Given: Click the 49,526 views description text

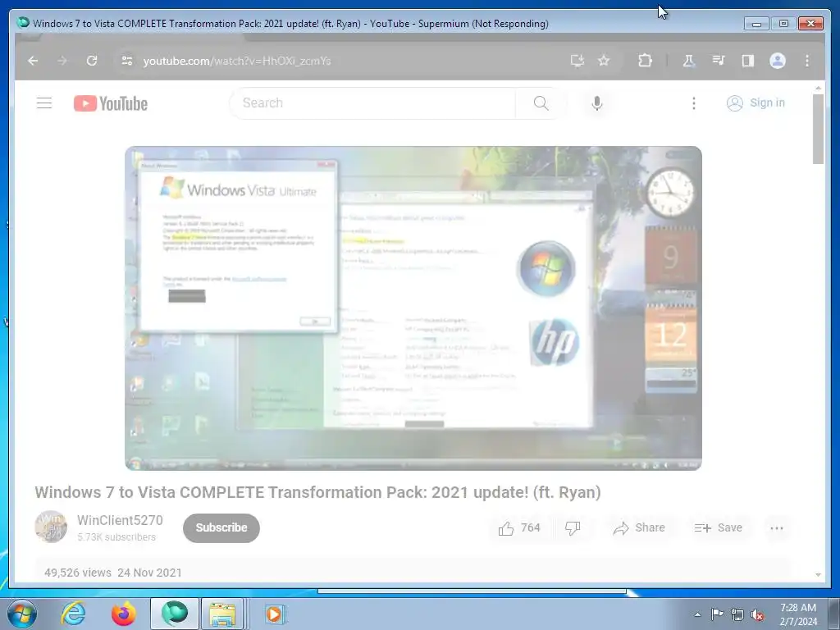Looking at the screenshot, I should coord(78,573).
